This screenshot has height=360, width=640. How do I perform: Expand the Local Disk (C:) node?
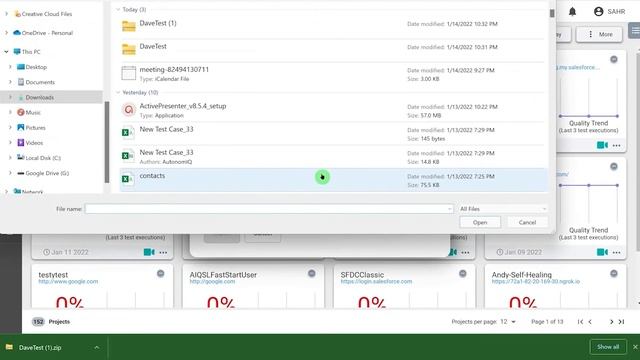[10, 158]
